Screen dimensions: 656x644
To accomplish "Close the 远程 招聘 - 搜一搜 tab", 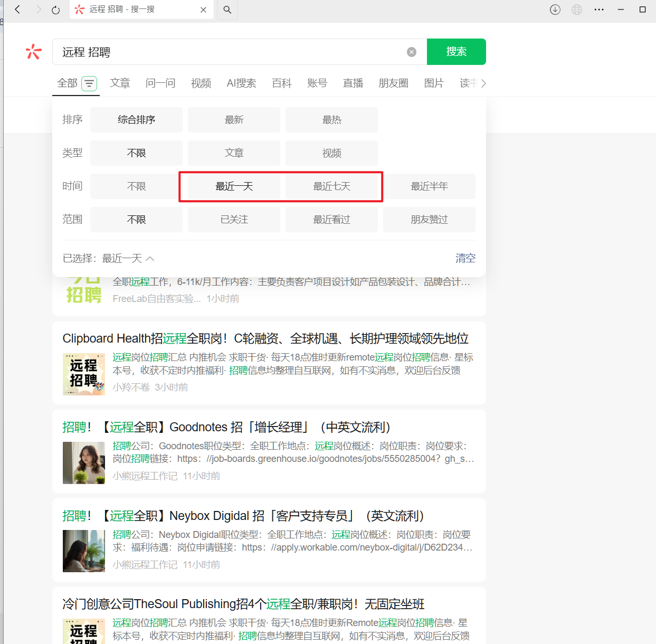I will [x=203, y=10].
